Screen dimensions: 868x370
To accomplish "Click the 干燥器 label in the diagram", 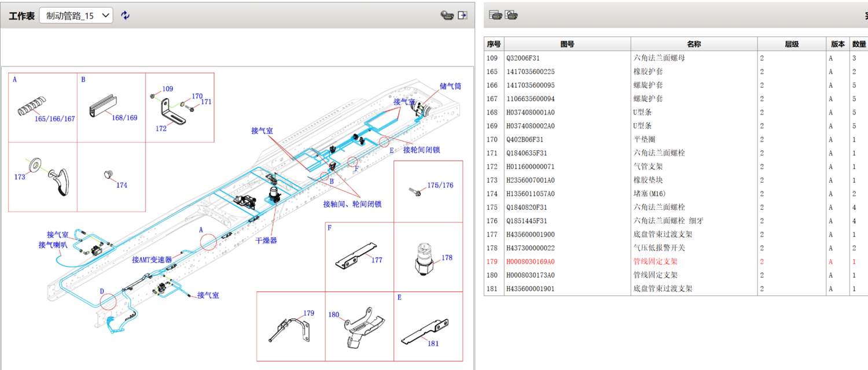I will tap(266, 240).
